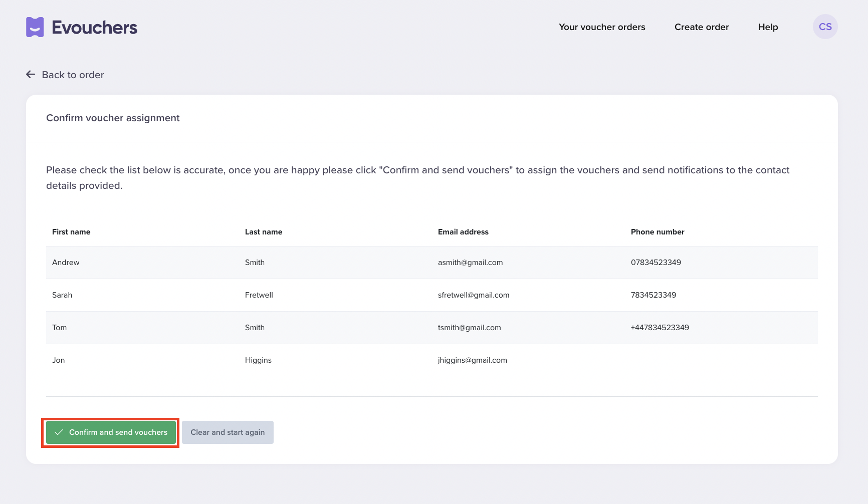Viewport: 868px width, 504px height.
Task: Click sfretwell@gmail.com email cell
Action: click(x=474, y=295)
